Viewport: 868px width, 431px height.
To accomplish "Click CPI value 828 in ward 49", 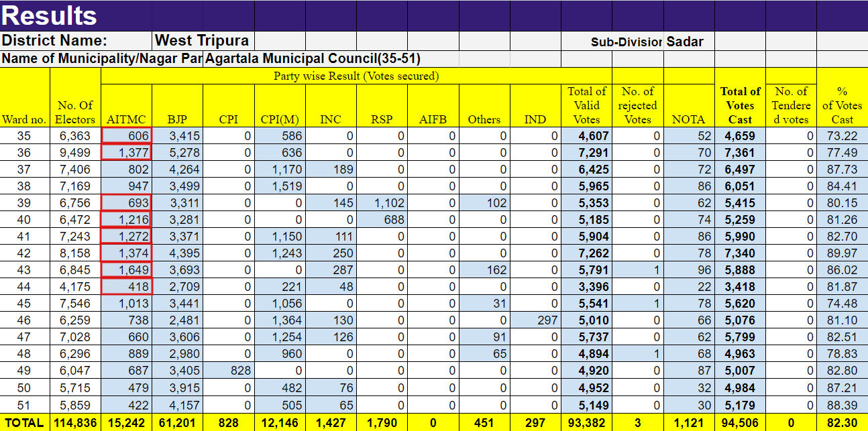I will [x=229, y=371].
